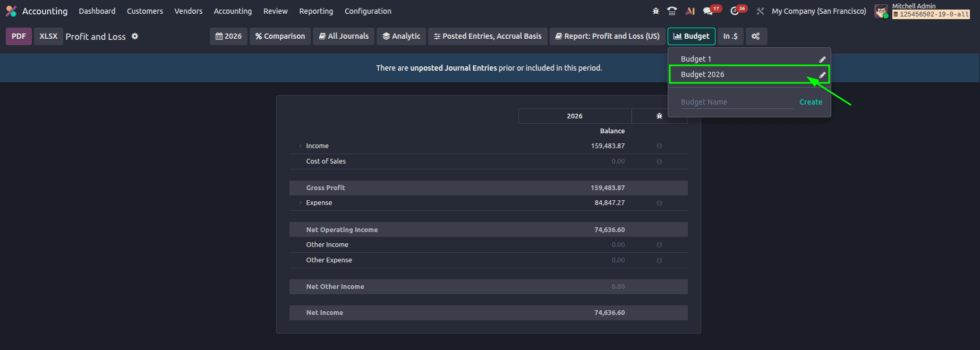
Task: Focus the Budget Name input field
Action: click(737, 102)
